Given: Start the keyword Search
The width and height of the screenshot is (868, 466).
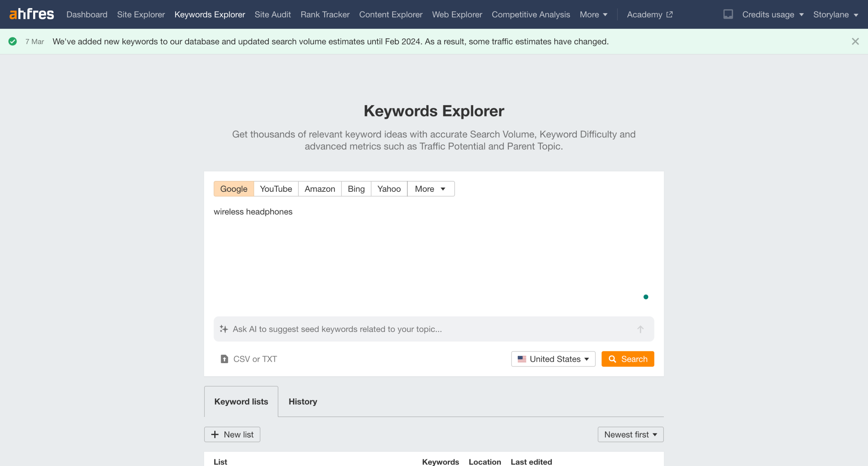Looking at the screenshot, I should pyautogui.click(x=627, y=359).
